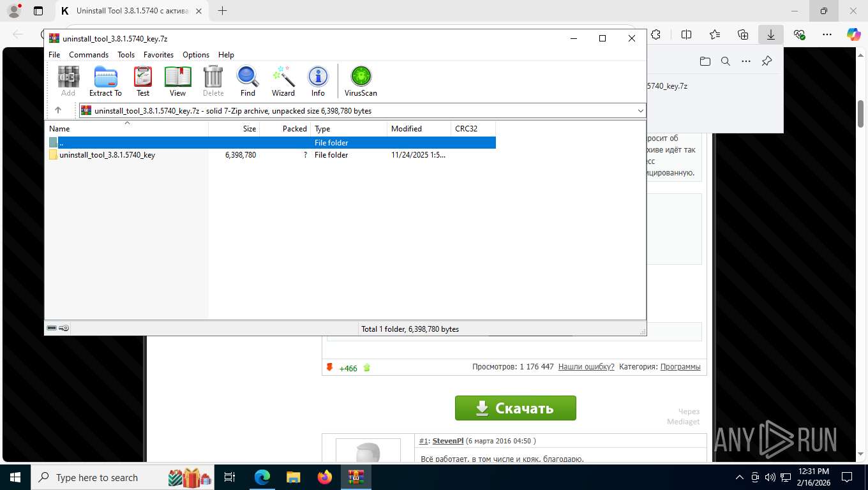The width and height of the screenshot is (868, 490).
Task: Sort by CRC32 column header
Action: 473,128
